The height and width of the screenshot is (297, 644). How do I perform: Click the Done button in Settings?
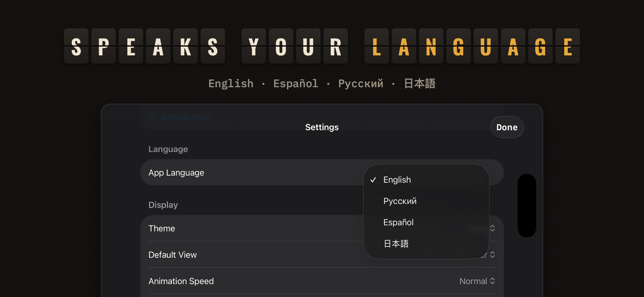(507, 127)
